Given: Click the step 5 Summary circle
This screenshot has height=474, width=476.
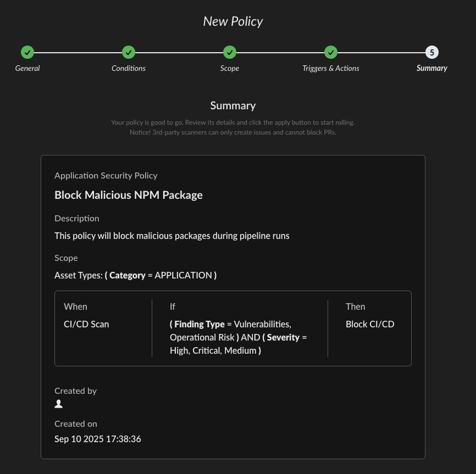Looking at the screenshot, I should point(432,53).
